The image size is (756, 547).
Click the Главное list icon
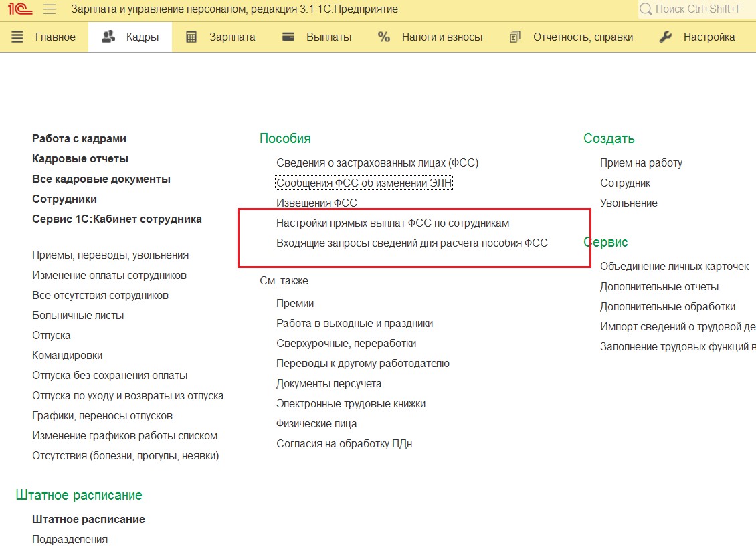(x=17, y=37)
